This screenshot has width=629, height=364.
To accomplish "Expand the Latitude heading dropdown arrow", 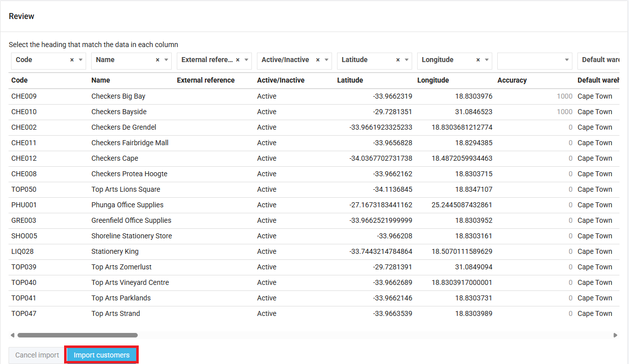I will [x=407, y=60].
